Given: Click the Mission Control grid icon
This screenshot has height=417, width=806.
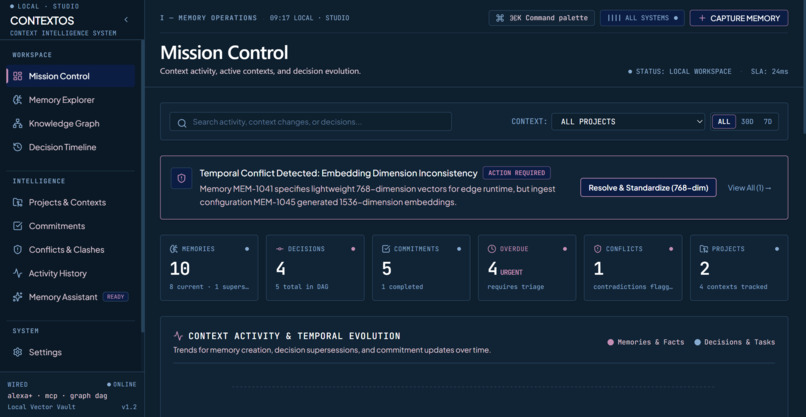Looking at the screenshot, I should 17,76.
